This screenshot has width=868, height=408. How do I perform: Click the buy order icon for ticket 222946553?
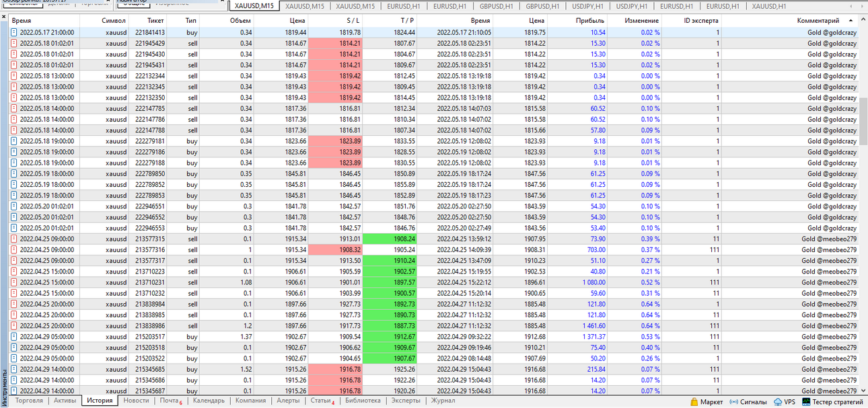pos(14,228)
